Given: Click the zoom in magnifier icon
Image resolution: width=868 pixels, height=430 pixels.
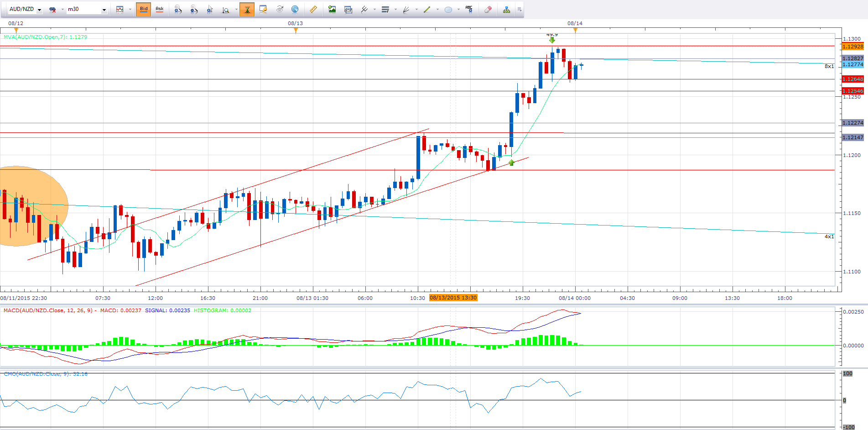Looking at the screenshot, I should point(178,9).
